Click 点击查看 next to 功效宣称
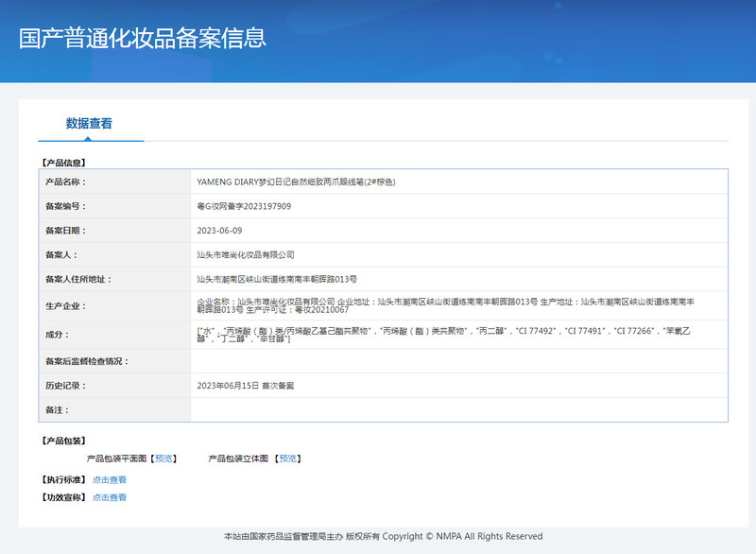The width and height of the screenshot is (756, 554). (x=109, y=497)
